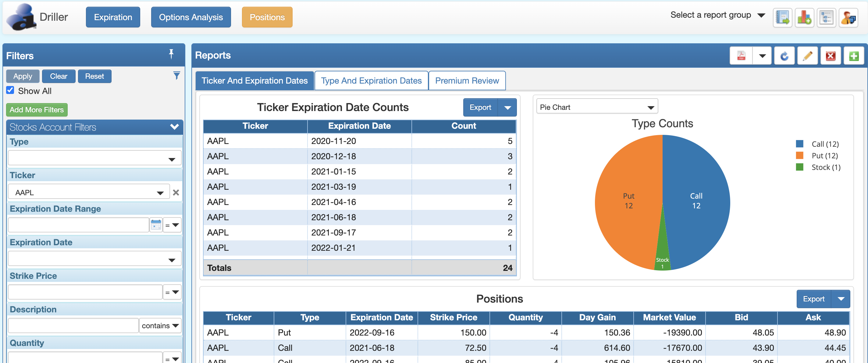
Task: Sort Positions by Quantity header
Action: (525, 318)
